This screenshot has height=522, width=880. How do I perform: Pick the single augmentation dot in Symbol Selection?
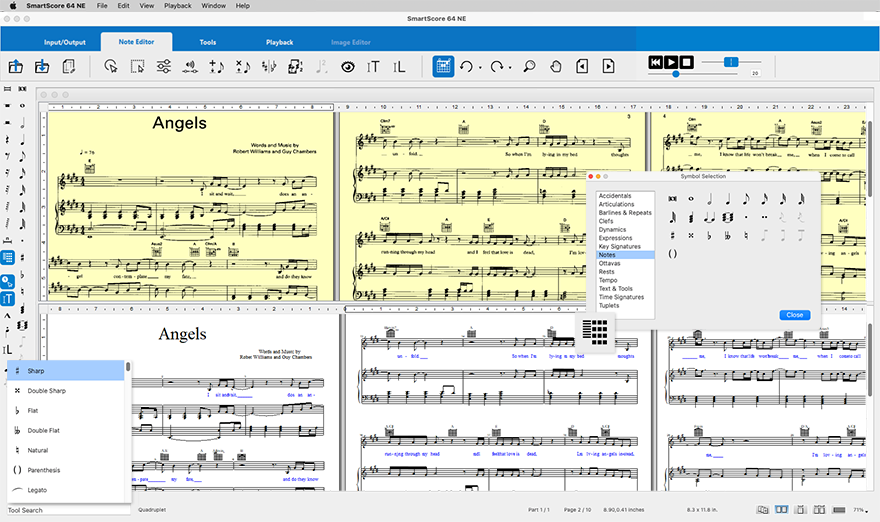click(746, 217)
